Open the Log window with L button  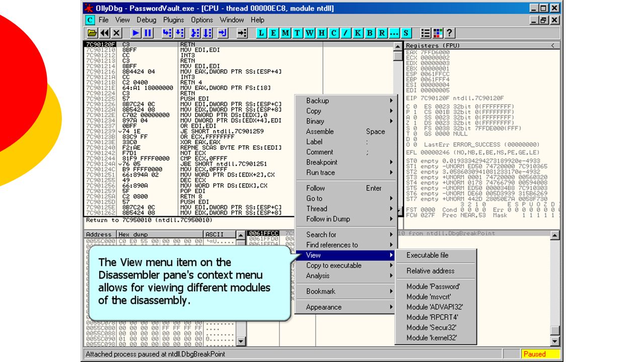(x=262, y=33)
